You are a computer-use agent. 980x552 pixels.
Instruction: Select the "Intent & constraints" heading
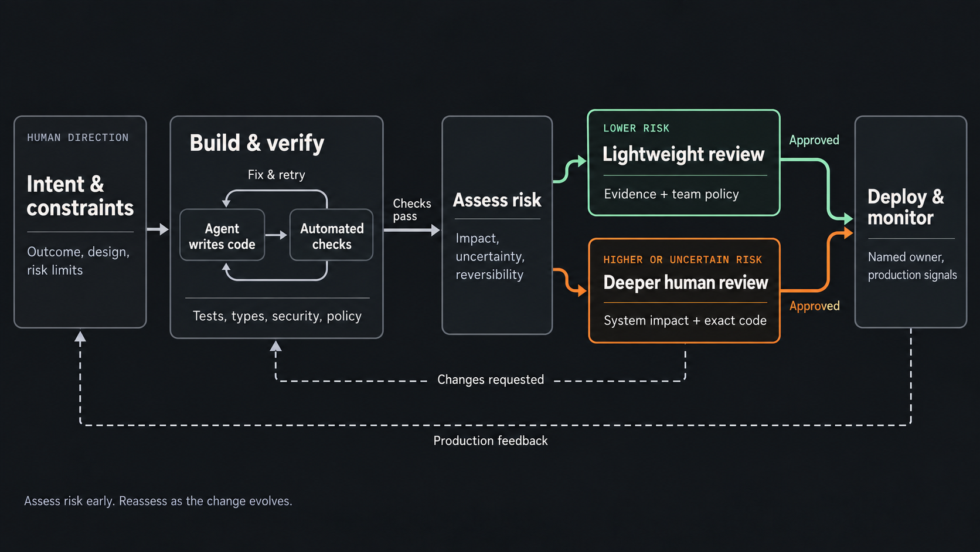pyautogui.click(x=80, y=196)
